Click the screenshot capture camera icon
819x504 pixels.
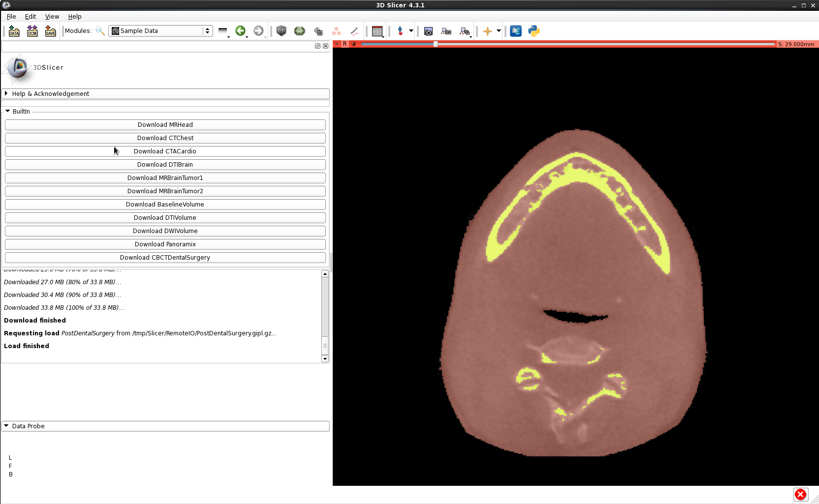pos(428,31)
